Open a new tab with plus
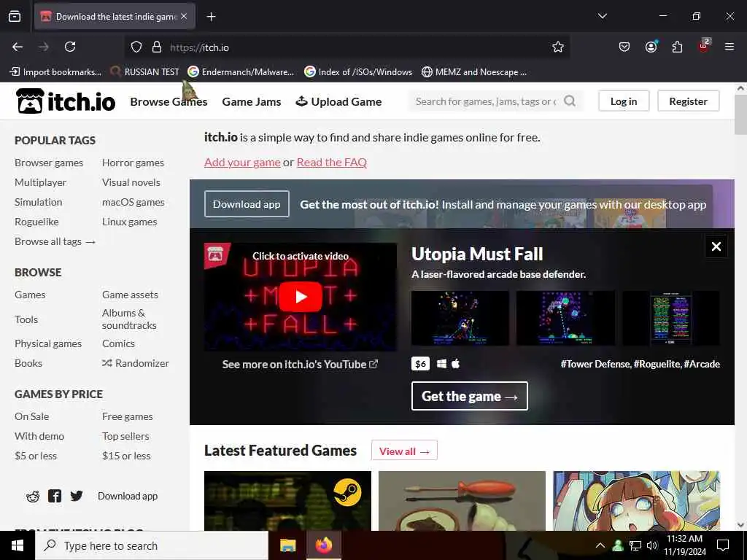The image size is (747, 560). [x=211, y=17]
